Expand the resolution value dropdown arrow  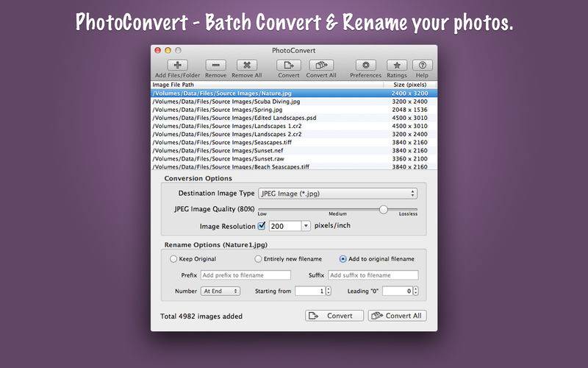click(306, 226)
